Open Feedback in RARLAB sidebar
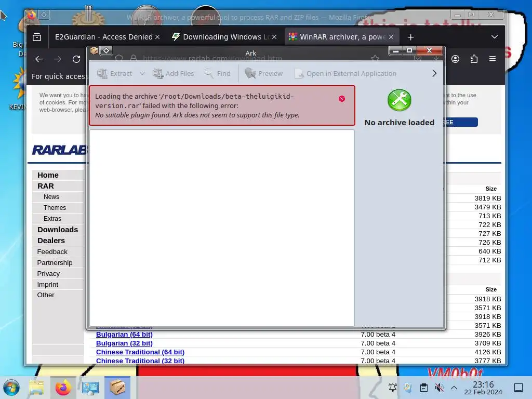Viewport: 532px width, 399px height. click(52, 252)
